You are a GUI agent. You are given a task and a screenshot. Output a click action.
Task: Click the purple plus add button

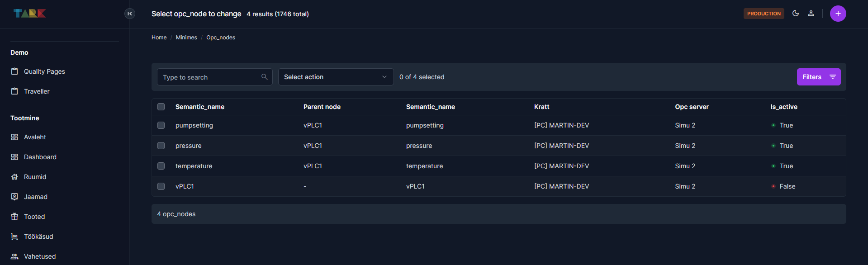click(x=838, y=14)
